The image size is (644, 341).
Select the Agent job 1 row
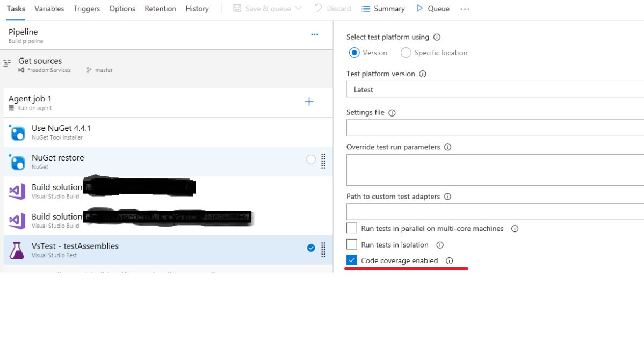[168, 102]
